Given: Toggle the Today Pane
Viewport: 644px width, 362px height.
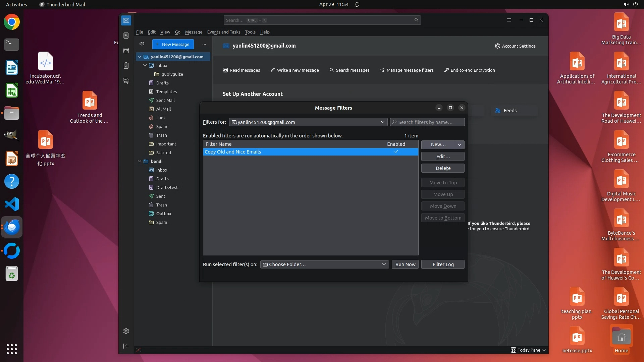Looking at the screenshot, I should point(528,350).
